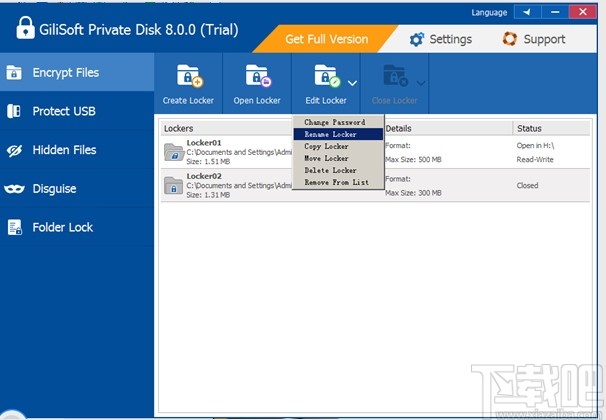Click the 'Closed' status text
This screenshot has width=606, height=420.
[527, 185]
